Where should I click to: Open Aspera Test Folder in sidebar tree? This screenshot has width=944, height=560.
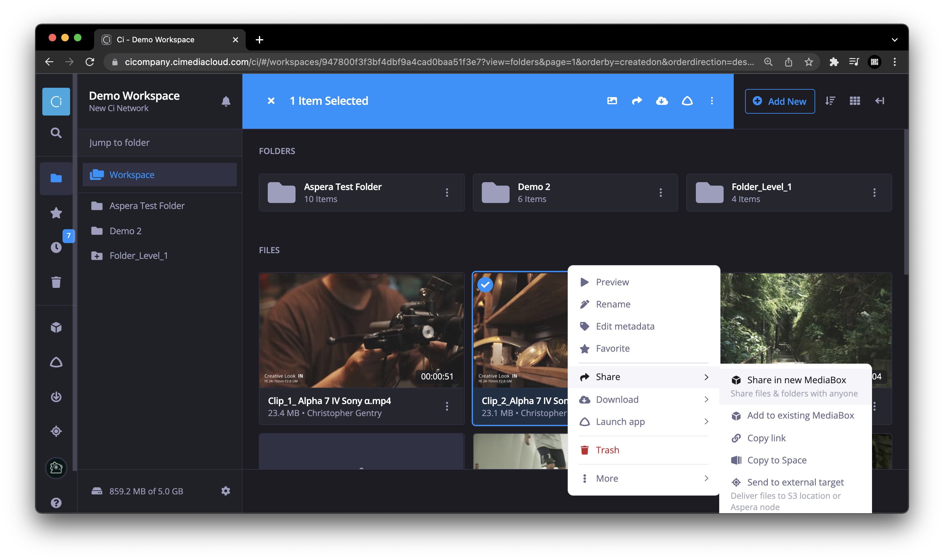pyautogui.click(x=159, y=206)
